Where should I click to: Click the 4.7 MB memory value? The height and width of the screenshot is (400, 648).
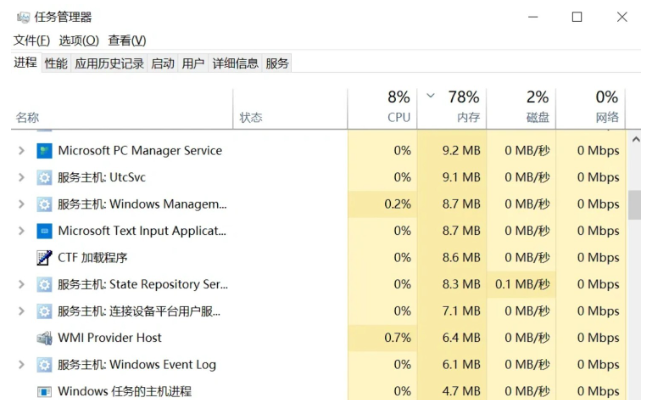click(461, 391)
